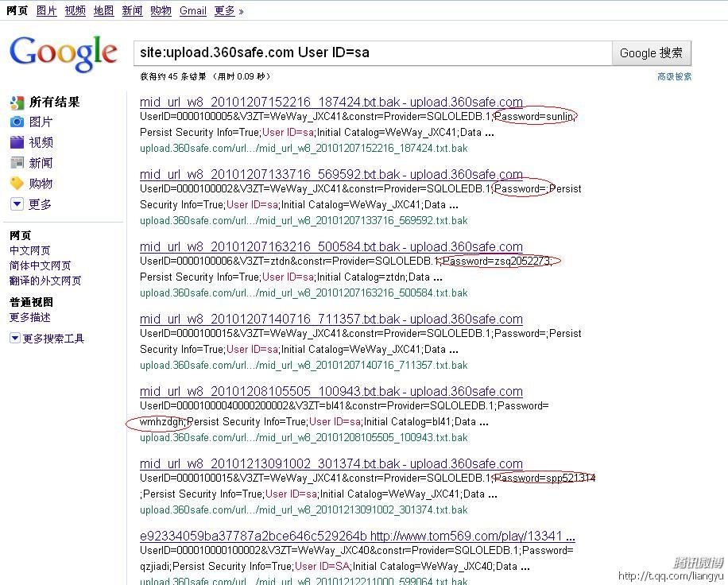Click snippet text Password=zsq2052273

tap(496, 261)
